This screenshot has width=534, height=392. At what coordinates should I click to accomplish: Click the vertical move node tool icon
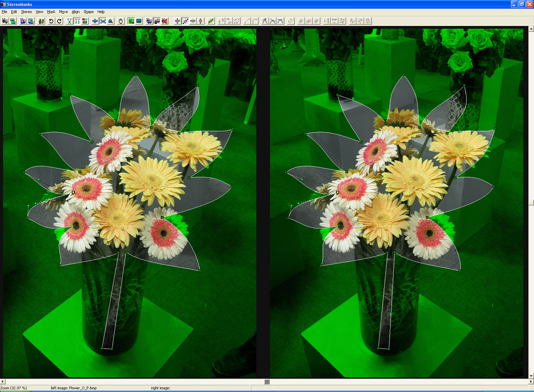[x=200, y=20]
